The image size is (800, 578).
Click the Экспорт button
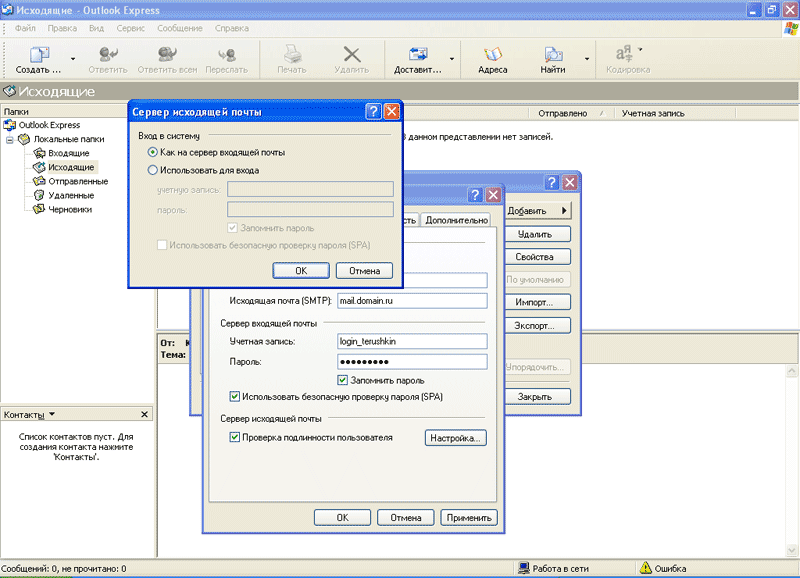pyautogui.click(x=538, y=325)
